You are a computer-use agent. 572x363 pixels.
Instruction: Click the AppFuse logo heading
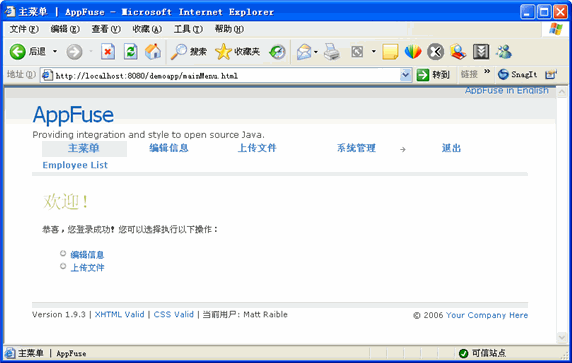point(73,115)
